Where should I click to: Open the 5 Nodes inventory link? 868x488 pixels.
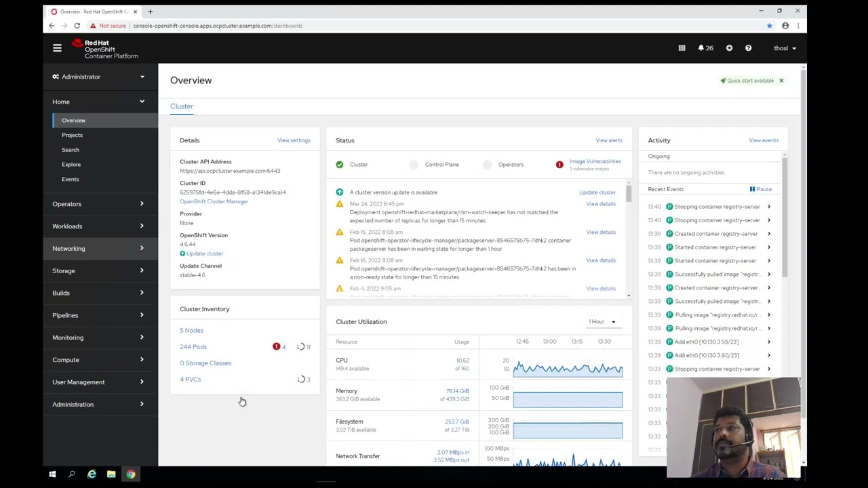pos(191,331)
